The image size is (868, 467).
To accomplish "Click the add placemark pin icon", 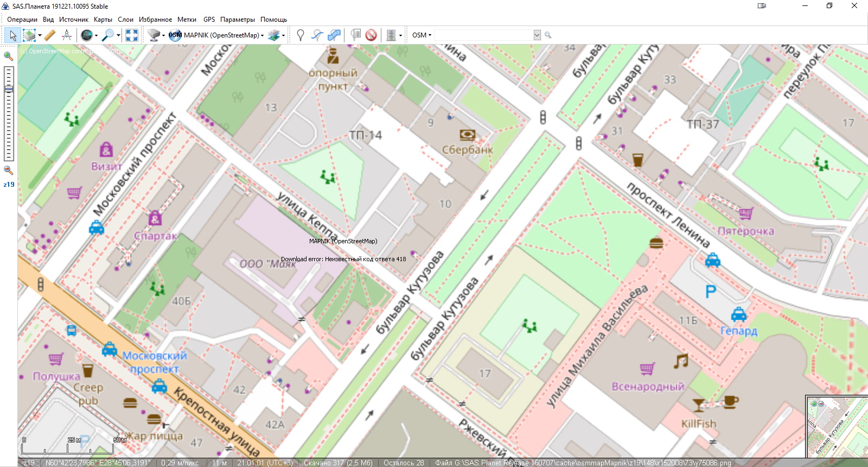I will pyautogui.click(x=300, y=35).
